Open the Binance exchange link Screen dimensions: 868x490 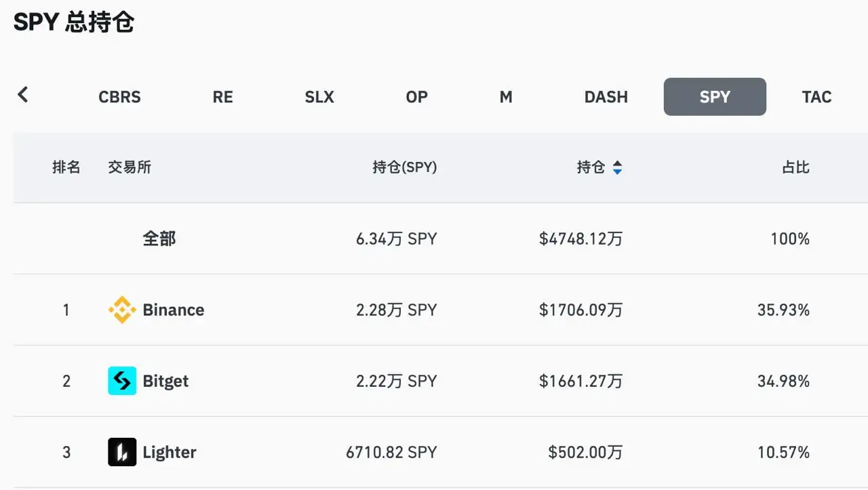click(x=174, y=310)
